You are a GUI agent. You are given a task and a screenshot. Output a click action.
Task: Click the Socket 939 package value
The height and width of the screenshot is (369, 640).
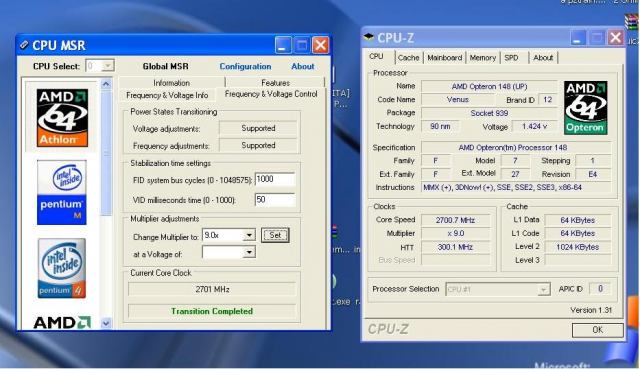489,113
